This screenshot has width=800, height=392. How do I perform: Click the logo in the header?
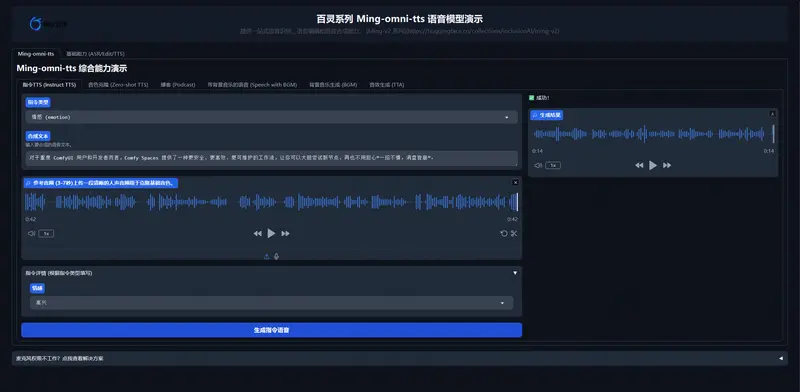point(47,23)
